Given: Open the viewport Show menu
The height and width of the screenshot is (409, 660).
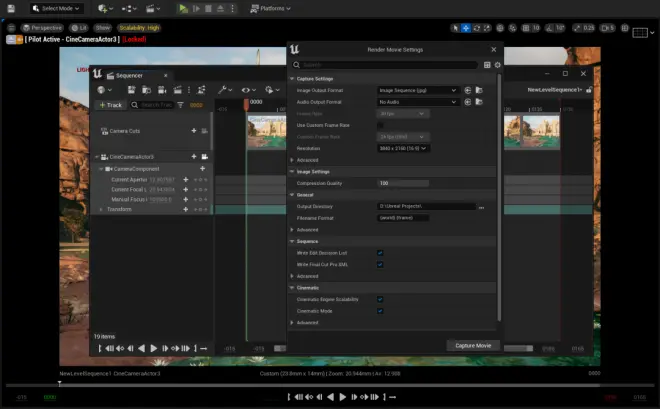Looking at the screenshot, I should tap(103, 28).
